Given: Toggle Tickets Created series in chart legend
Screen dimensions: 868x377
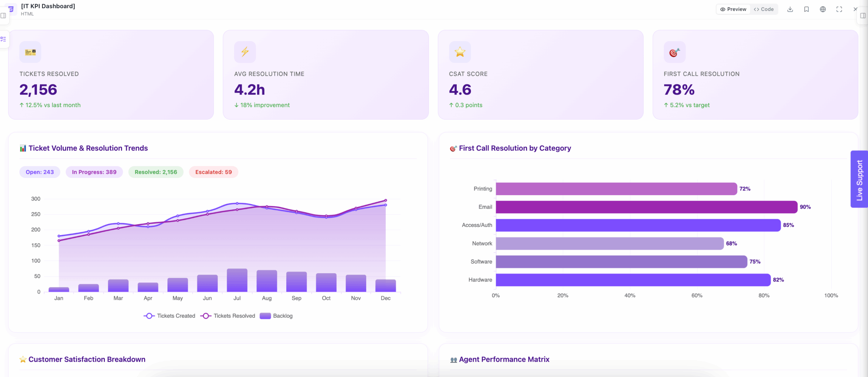Looking at the screenshot, I should pos(170,316).
